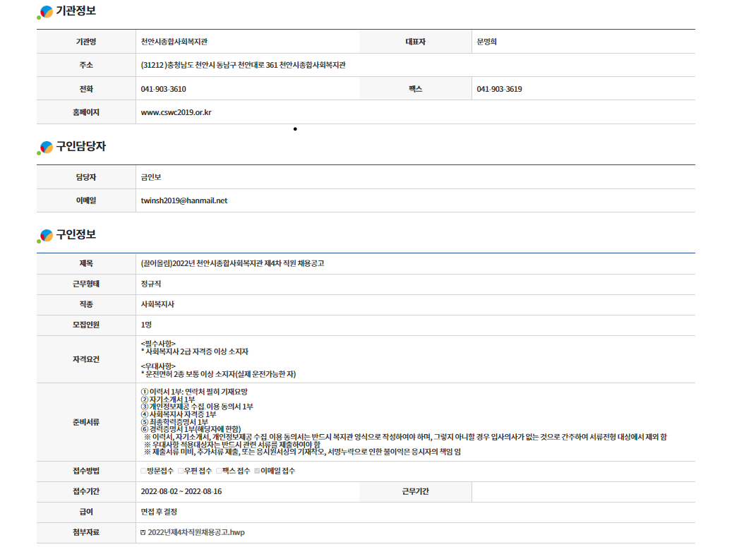Click the 기관명 row label
This screenshot has height=547, width=756.
pyautogui.click(x=86, y=42)
